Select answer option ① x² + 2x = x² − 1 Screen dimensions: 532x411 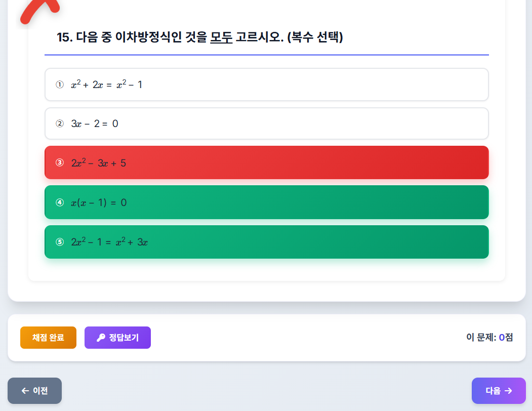pyautogui.click(x=266, y=84)
